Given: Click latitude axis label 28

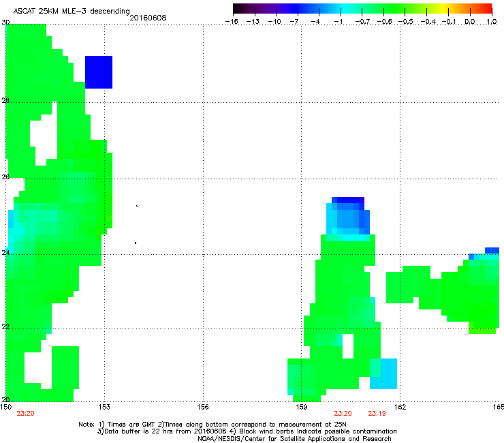Looking at the screenshot, I should 5,101.
